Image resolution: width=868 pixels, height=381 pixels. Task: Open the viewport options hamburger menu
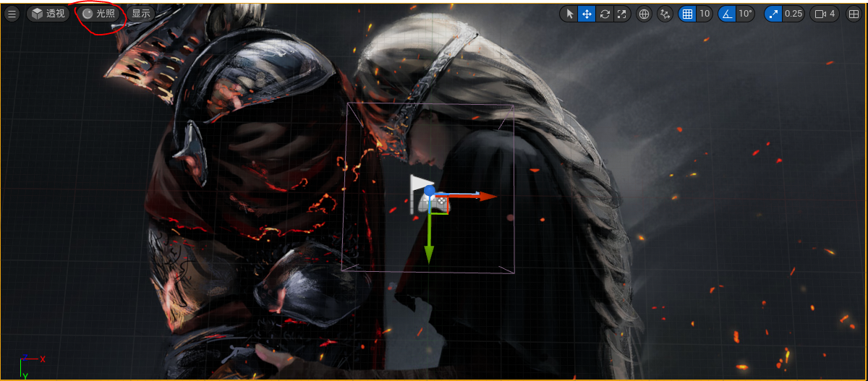[12, 14]
